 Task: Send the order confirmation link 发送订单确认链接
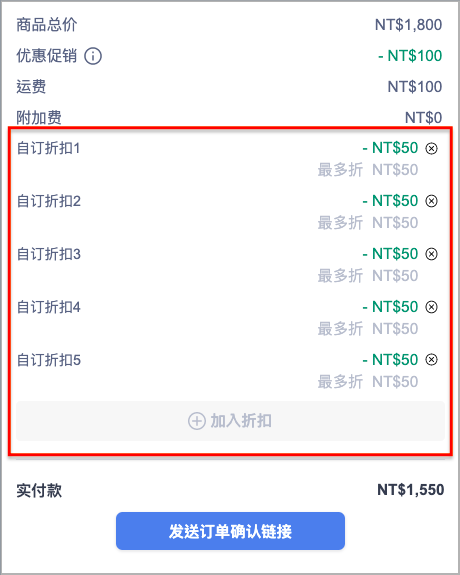pos(230,531)
